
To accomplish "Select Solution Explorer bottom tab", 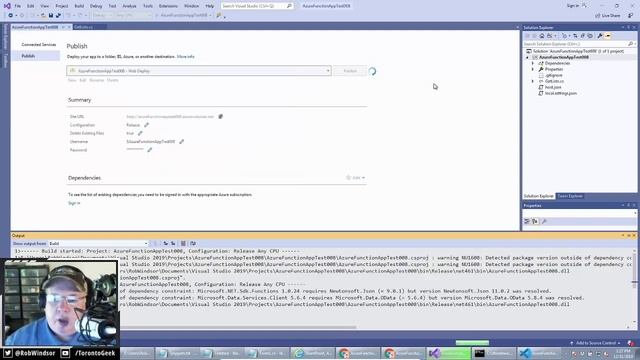I will tap(538, 196).
